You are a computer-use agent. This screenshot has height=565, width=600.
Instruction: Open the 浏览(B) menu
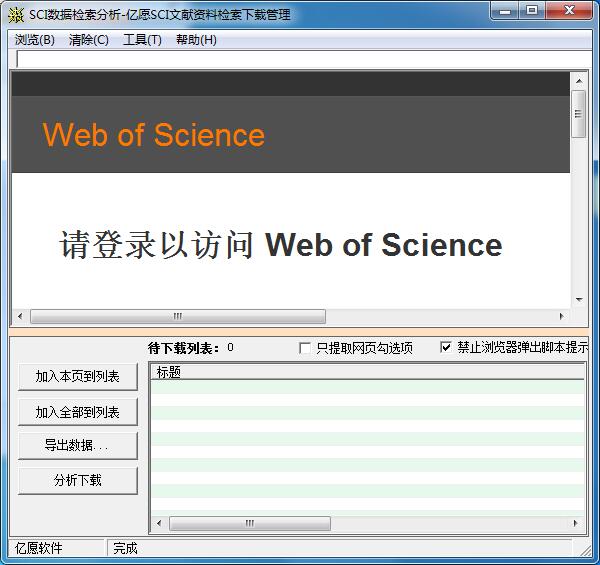tap(34, 40)
